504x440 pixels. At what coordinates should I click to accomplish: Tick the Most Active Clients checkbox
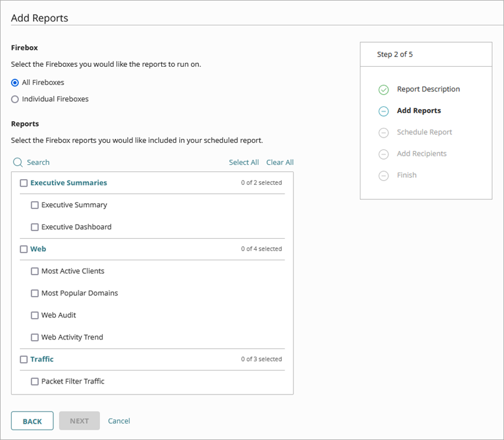click(35, 271)
